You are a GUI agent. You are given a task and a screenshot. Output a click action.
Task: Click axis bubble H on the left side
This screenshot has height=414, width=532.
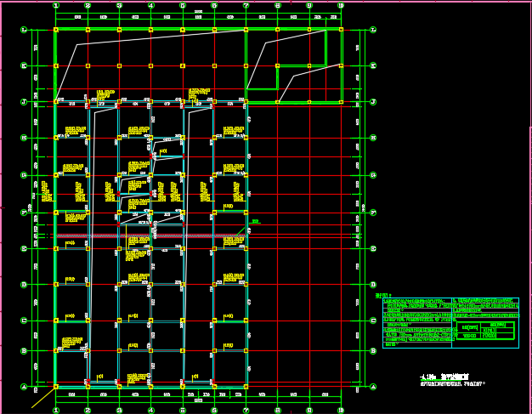click(x=24, y=138)
